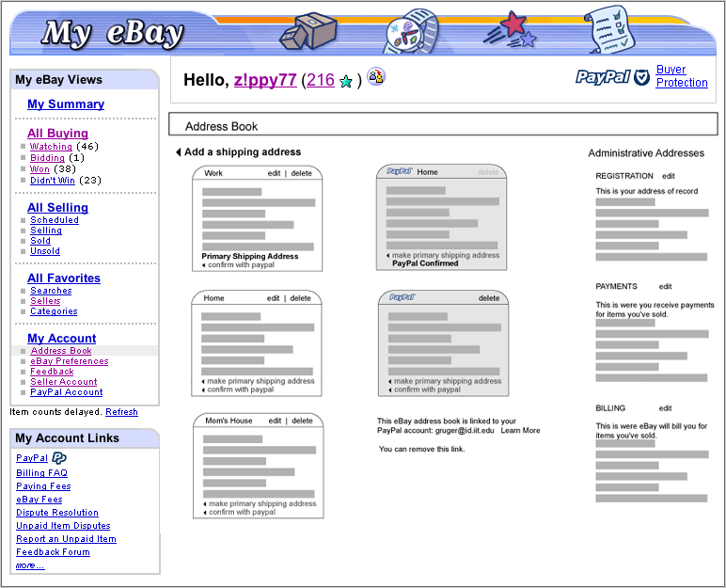This screenshot has height=588, width=726.
Task: Show more account links
Action: click(x=30, y=565)
